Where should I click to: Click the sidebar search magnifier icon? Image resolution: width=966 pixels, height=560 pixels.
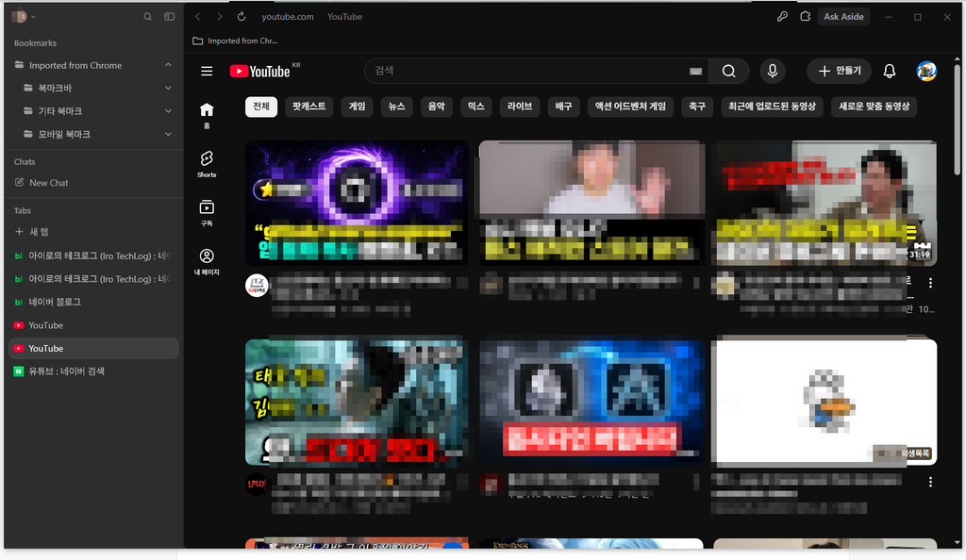148,17
